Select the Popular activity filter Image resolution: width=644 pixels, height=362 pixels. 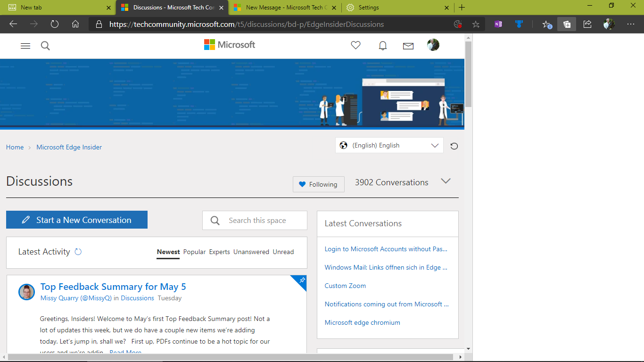(194, 252)
